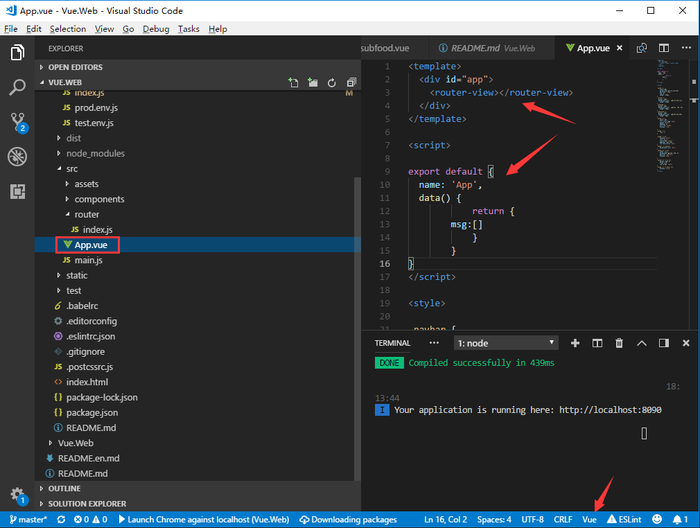
Task: Change encoding via UTF-8
Action: click(533, 520)
